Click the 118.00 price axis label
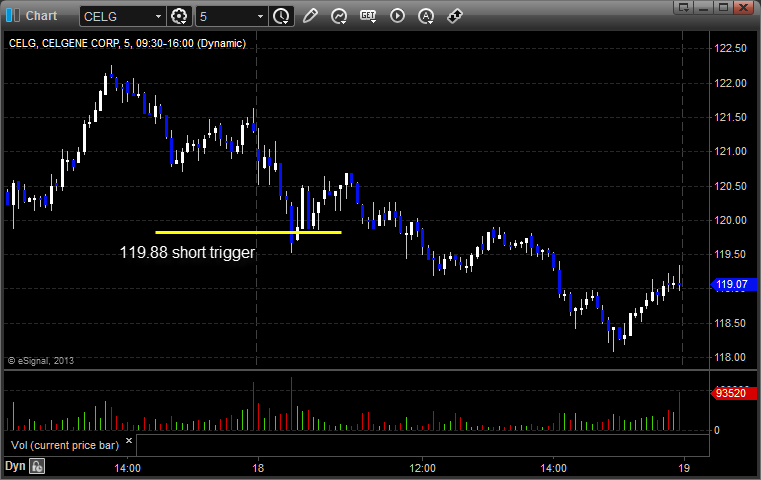This screenshot has width=761, height=480. pyautogui.click(x=730, y=357)
